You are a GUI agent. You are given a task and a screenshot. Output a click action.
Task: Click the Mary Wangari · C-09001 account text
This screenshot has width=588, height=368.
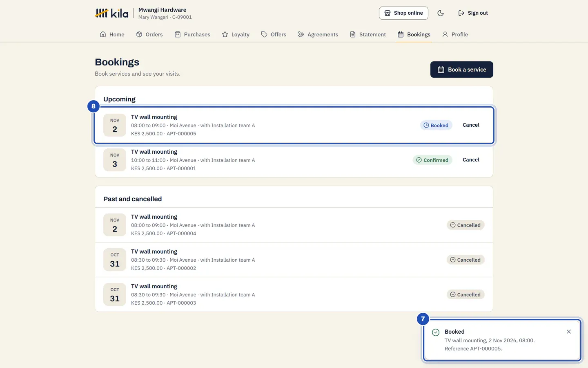click(165, 17)
